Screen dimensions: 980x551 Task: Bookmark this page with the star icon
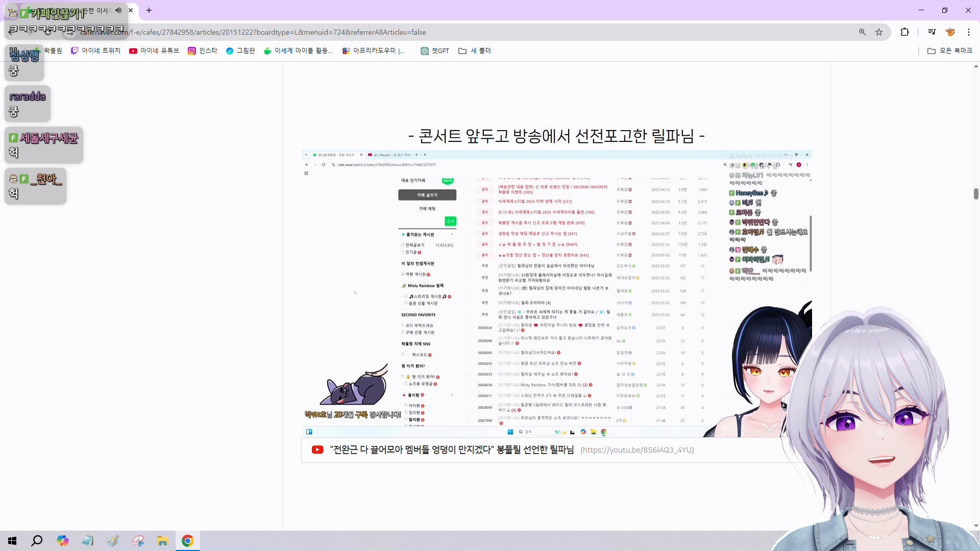(x=879, y=32)
